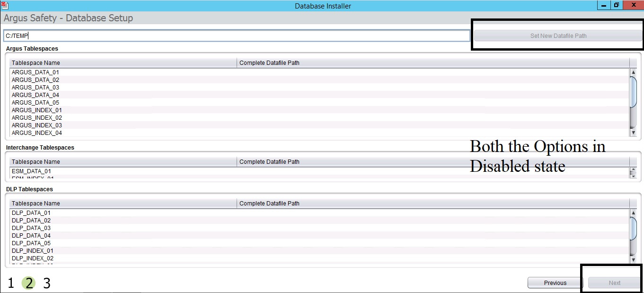Image resolution: width=644 pixels, height=293 pixels.
Task: Click DLP Tablespaces scrollbar down arrow
Action: pyautogui.click(x=634, y=259)
